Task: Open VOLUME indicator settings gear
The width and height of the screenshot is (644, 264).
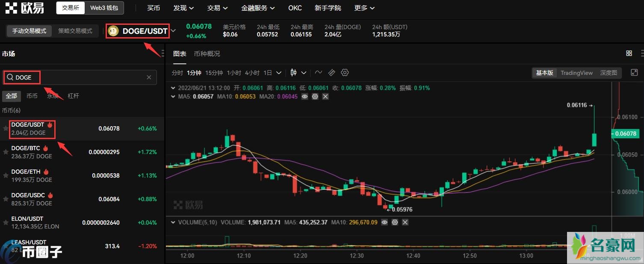Action: 395,222
